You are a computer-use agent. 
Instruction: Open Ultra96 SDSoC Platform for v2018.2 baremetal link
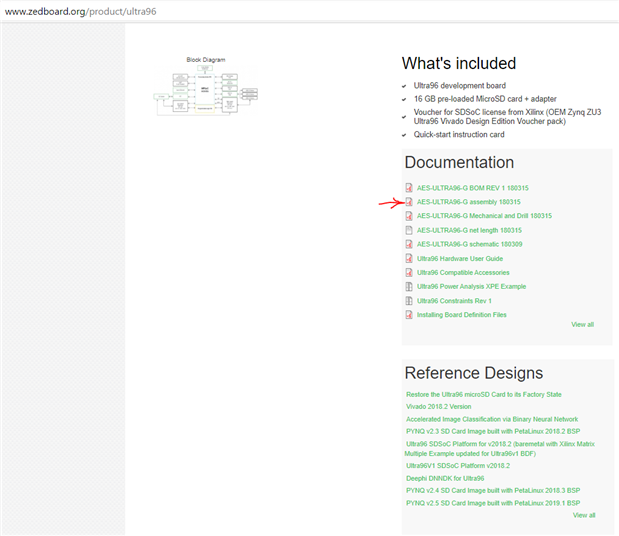[x=500, y=449]
